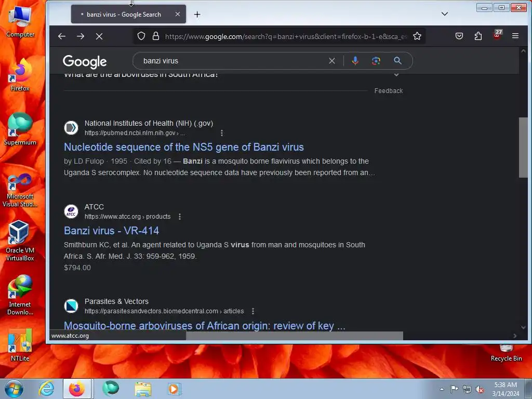Viewport: 532px width, 399px height.
Task: Submit search with the magnifier icon
Action: [x=397, y=61]
